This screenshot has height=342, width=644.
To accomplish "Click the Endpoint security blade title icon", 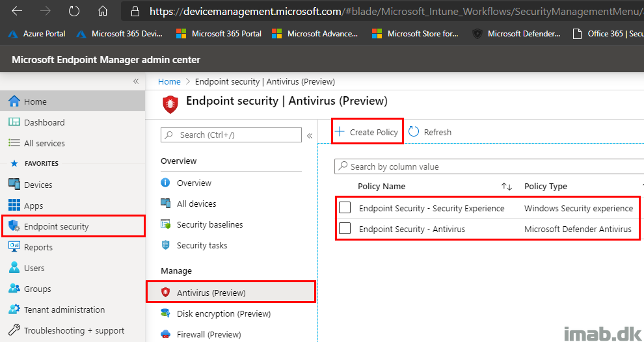I will pyautogui.click(x=170, y=105).
